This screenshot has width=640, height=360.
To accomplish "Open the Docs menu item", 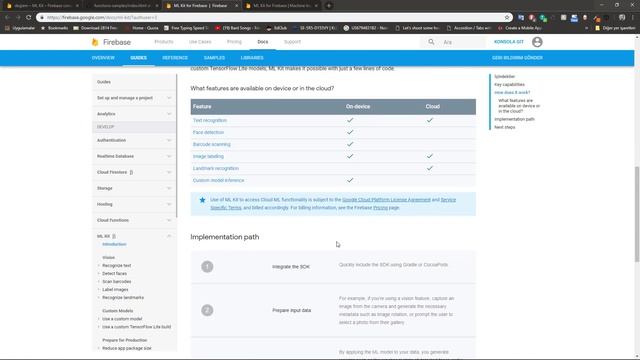I will 263,42.
